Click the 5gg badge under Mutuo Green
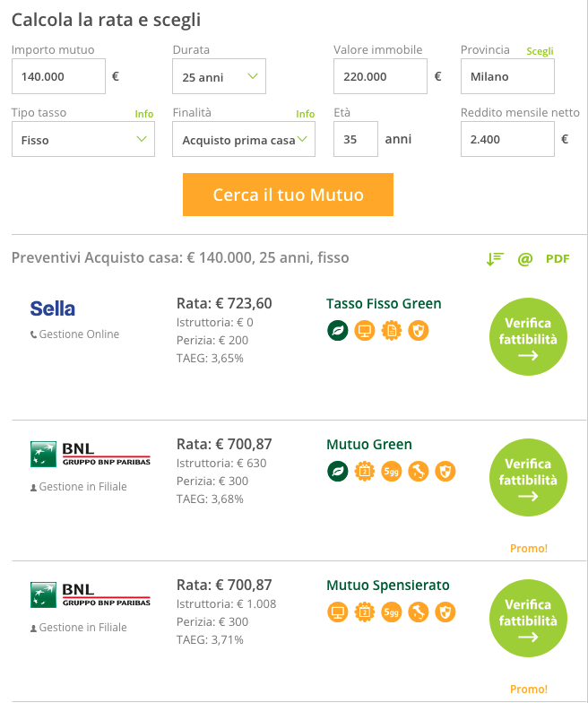 click(392, 471)
